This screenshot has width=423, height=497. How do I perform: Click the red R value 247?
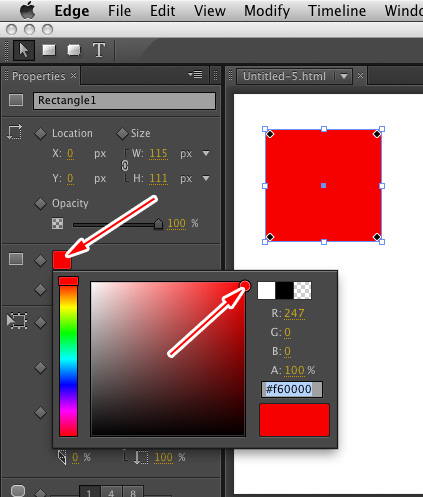294,313
